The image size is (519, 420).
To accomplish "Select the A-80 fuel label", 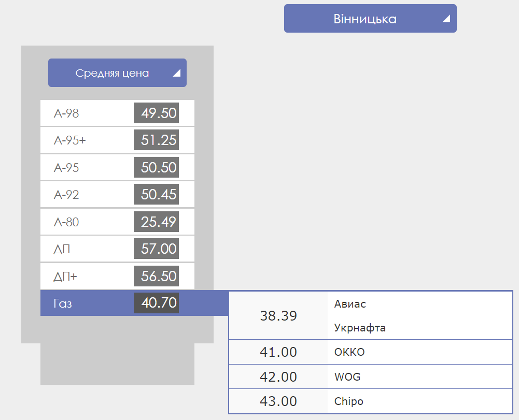I will pyautogui.click(x=66, y=222).
